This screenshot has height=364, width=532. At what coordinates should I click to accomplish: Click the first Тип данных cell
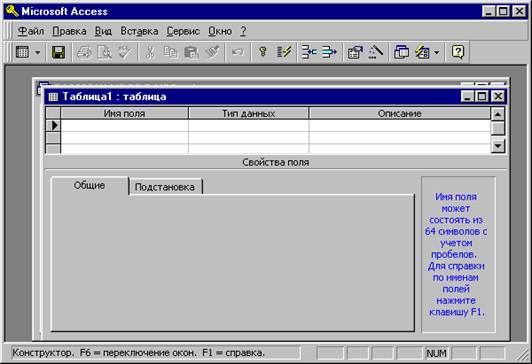(x=249, y=126)
